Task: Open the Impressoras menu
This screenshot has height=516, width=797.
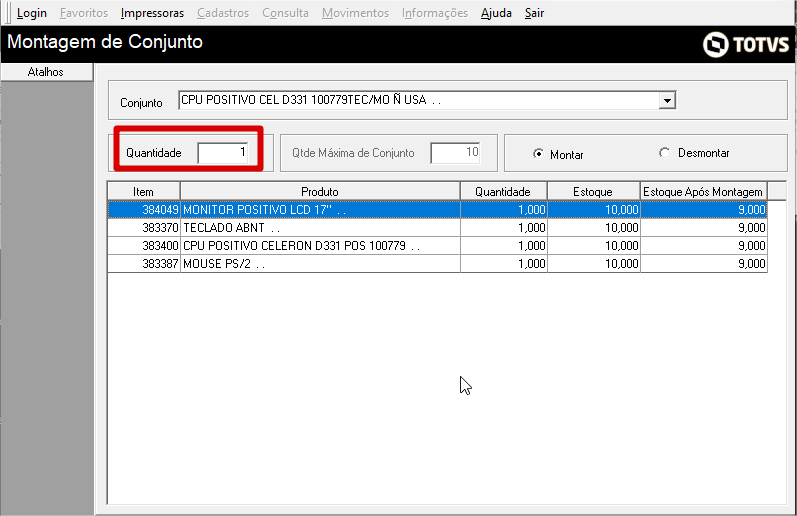Action: 152,13
